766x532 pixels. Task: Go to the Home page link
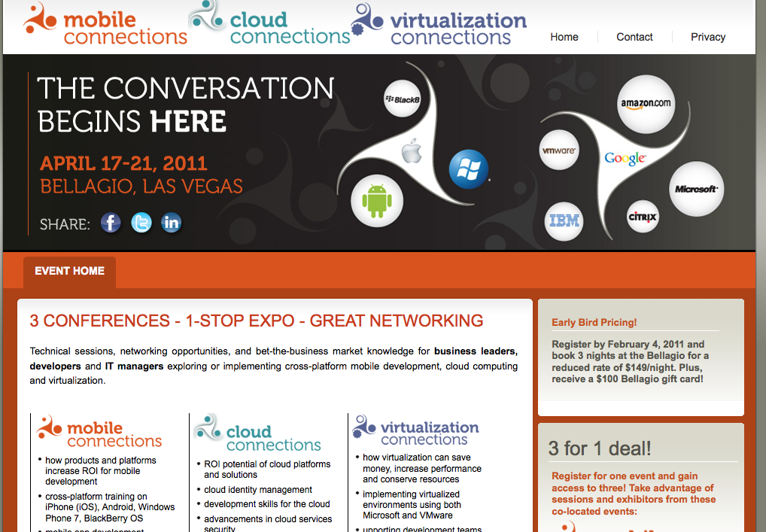click(564, 37)
